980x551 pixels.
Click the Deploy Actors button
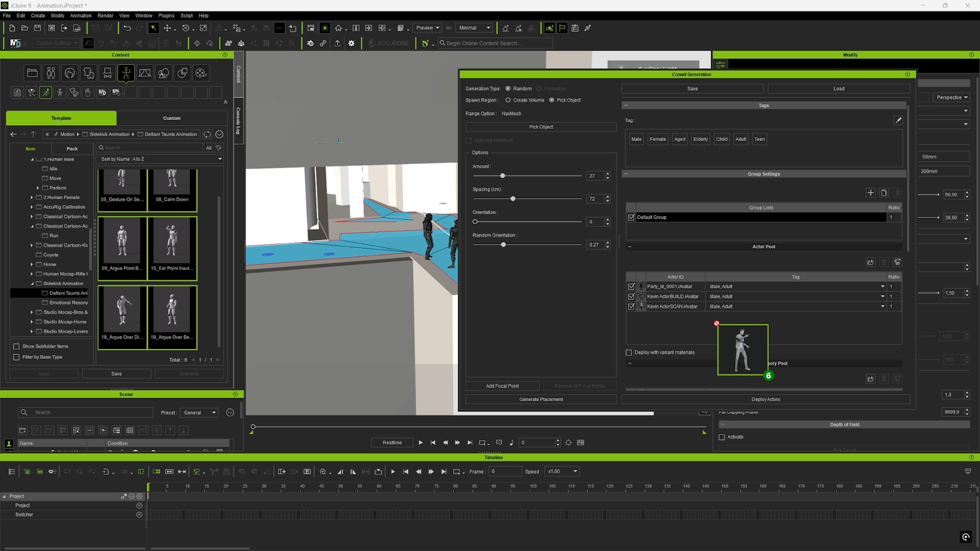[766, 399]
